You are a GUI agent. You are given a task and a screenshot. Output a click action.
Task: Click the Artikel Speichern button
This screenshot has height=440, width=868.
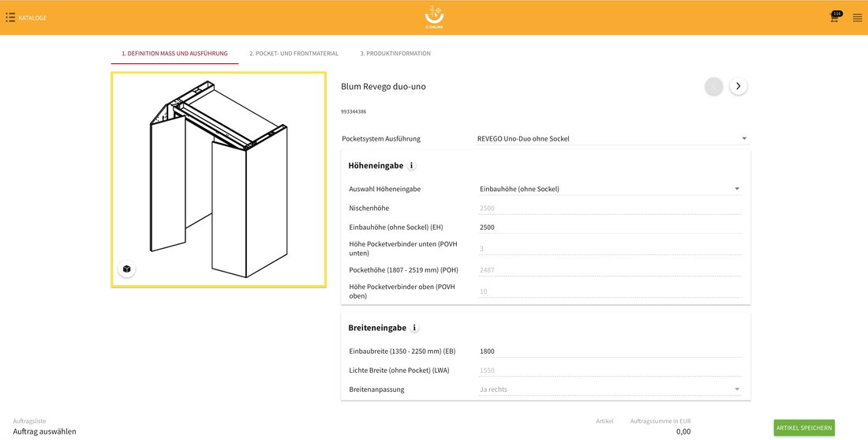[x=804, y=428]
